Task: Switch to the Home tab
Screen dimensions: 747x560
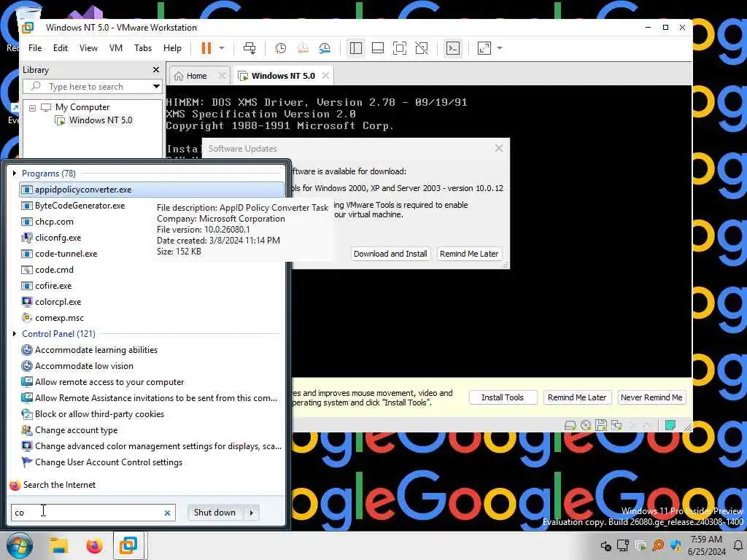Action: pos(196,76)
